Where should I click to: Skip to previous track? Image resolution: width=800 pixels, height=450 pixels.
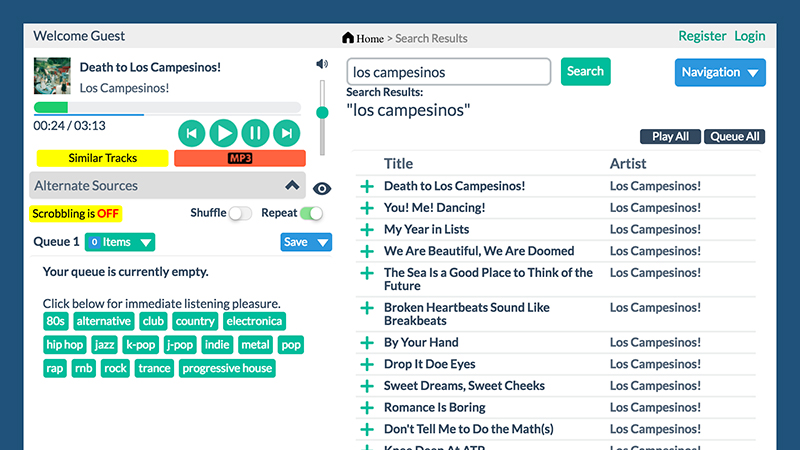point(191,133)
